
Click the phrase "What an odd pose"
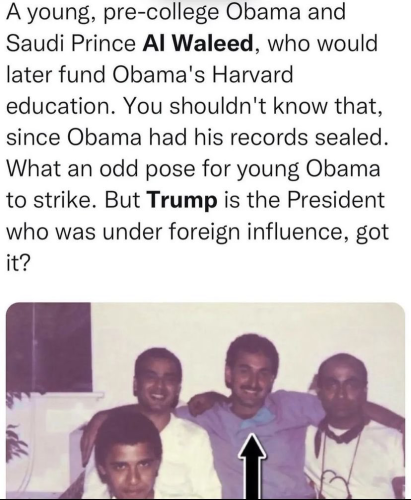pos(101,169)
